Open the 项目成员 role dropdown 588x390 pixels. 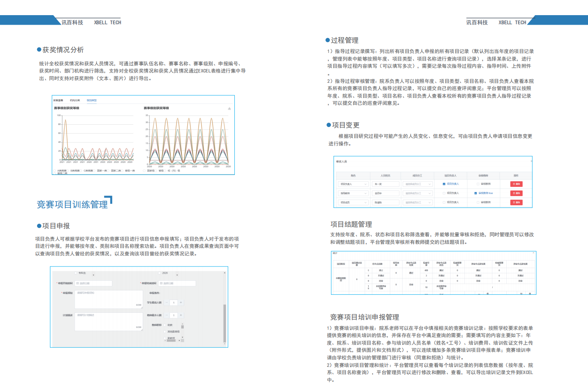[353, 202]
